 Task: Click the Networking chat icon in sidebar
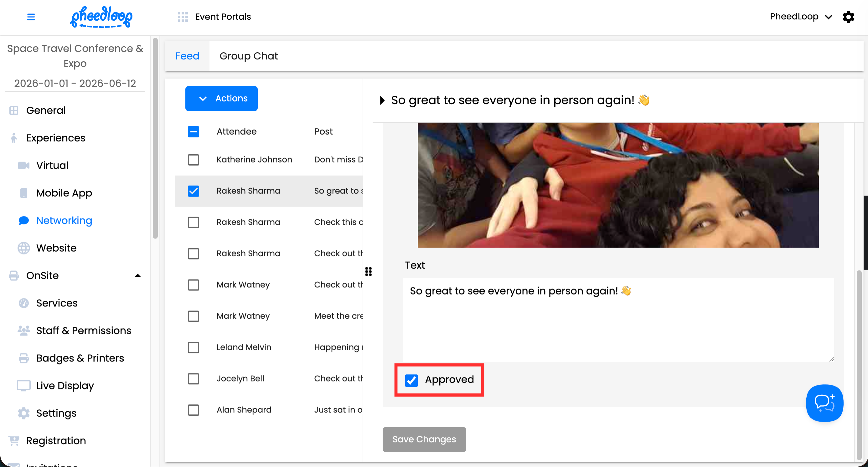tap(23, 221)
